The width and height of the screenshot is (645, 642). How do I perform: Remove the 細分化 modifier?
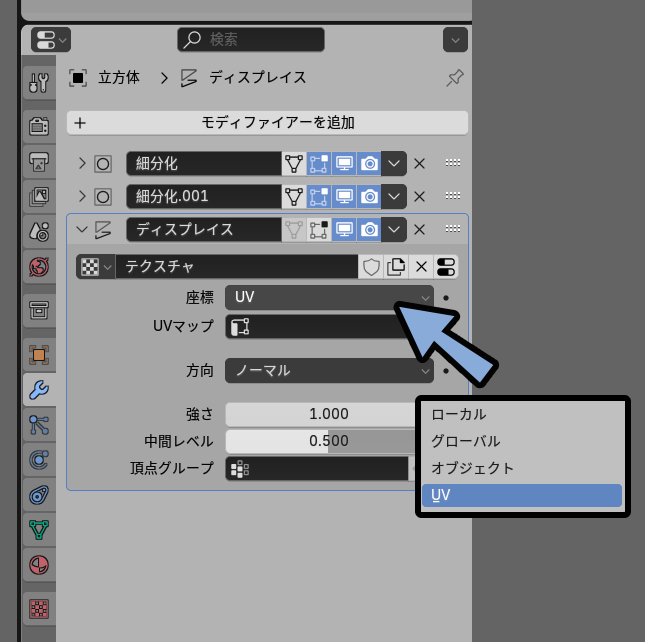coord(419,163)
